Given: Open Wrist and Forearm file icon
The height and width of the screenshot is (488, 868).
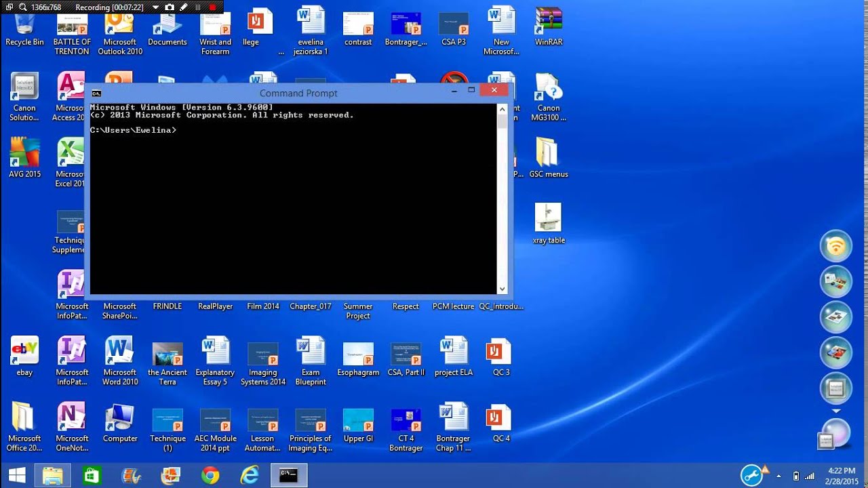Looking at the screenshot, I should coord(215,35).
